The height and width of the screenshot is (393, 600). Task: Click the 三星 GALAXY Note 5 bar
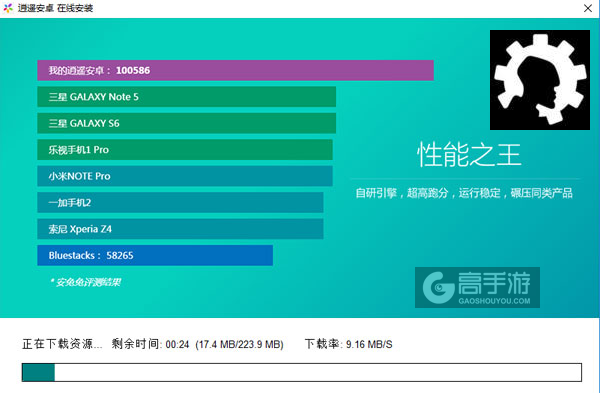[186, 97]
